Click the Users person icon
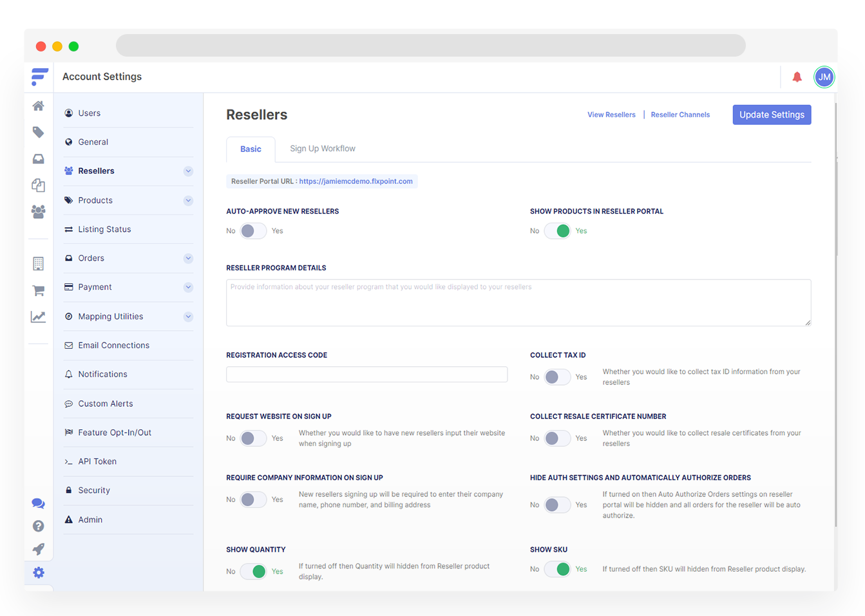 pos(69,113)
